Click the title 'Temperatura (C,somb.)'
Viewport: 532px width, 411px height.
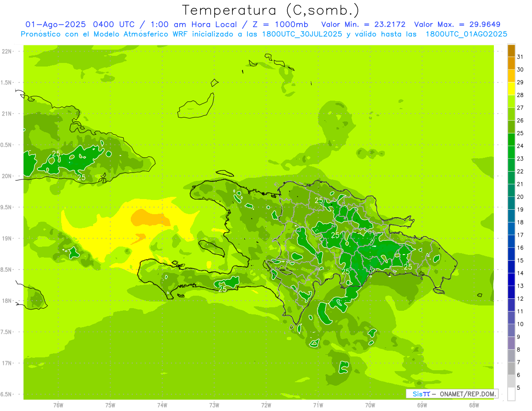[x=271, y=11]
